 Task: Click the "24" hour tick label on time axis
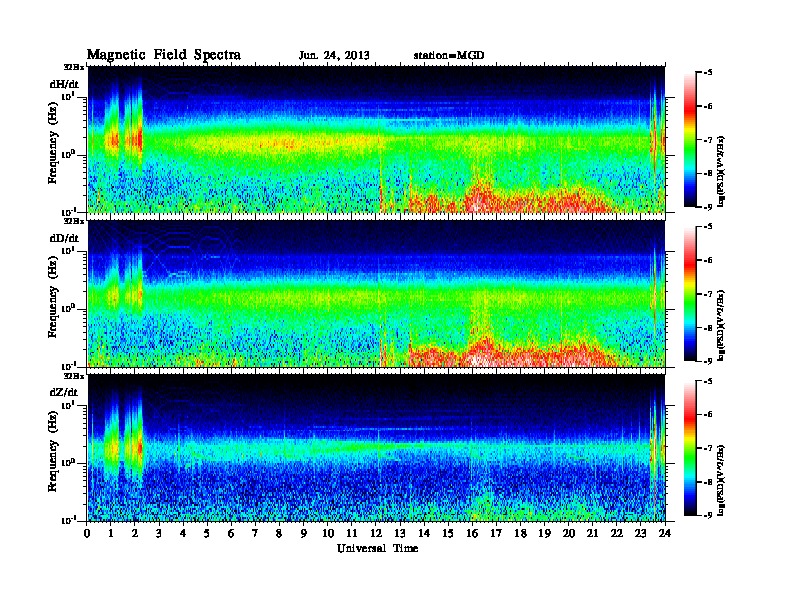pyautogui.click(x=664, y=533)
